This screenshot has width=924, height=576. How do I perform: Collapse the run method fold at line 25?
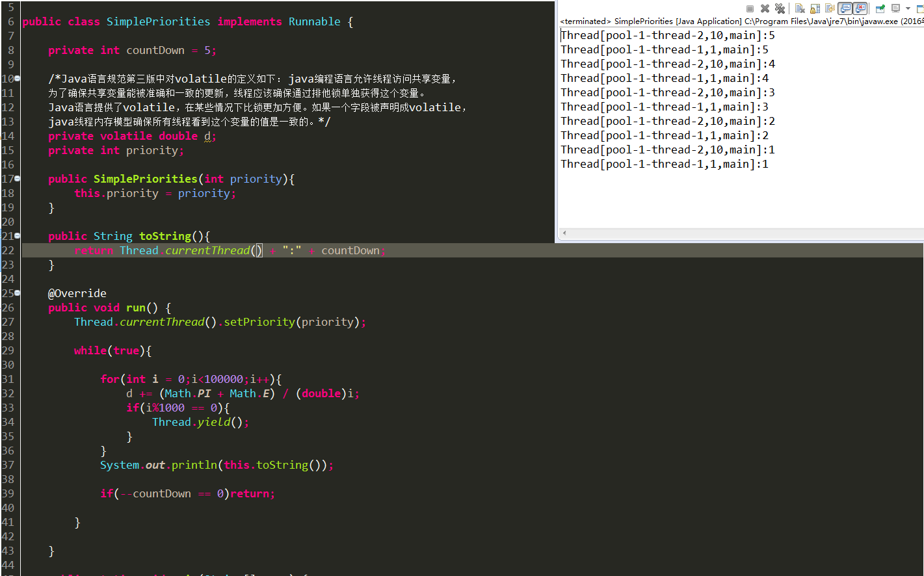point(18,293)
